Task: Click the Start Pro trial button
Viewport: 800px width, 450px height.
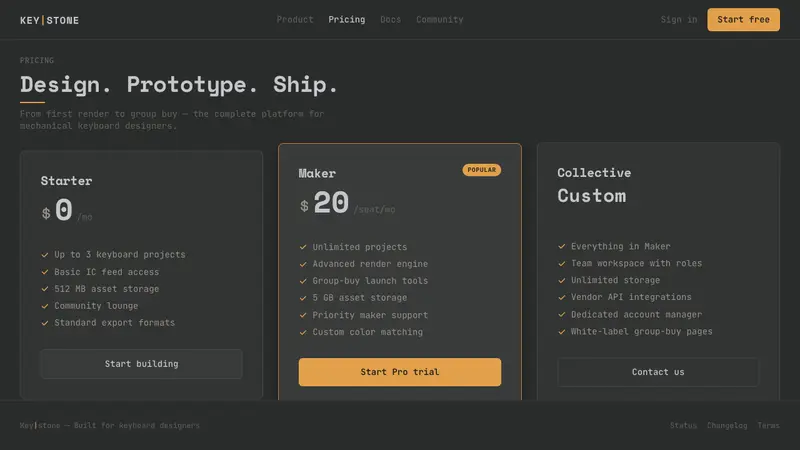Action: [399, 372]
